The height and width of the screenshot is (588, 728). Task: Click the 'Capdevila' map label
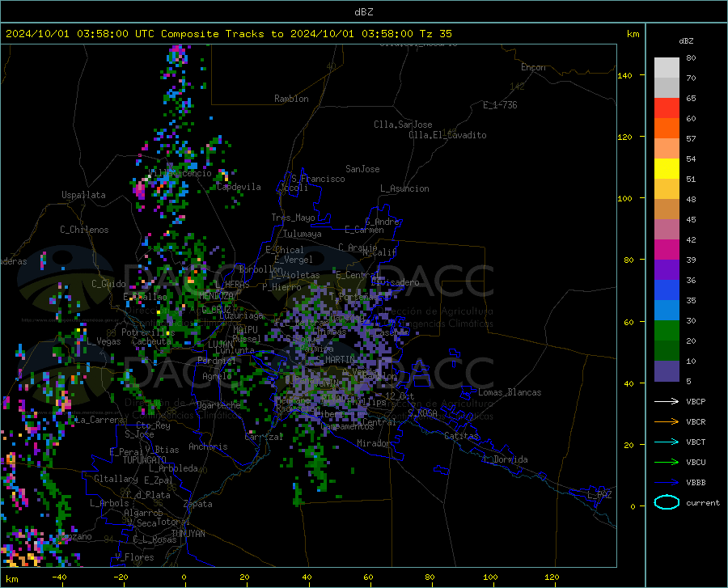(239, 187)
